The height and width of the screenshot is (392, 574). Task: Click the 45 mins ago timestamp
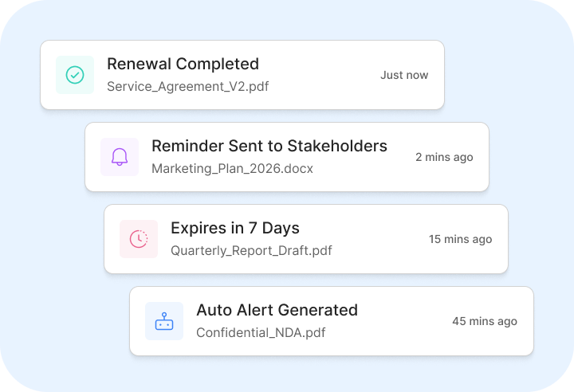485,321
